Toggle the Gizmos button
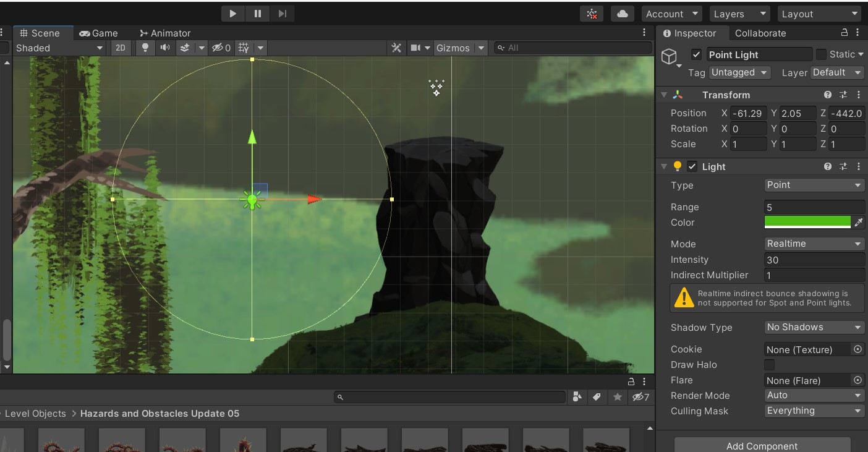This screenshot has height=452, width=868. 453,48
